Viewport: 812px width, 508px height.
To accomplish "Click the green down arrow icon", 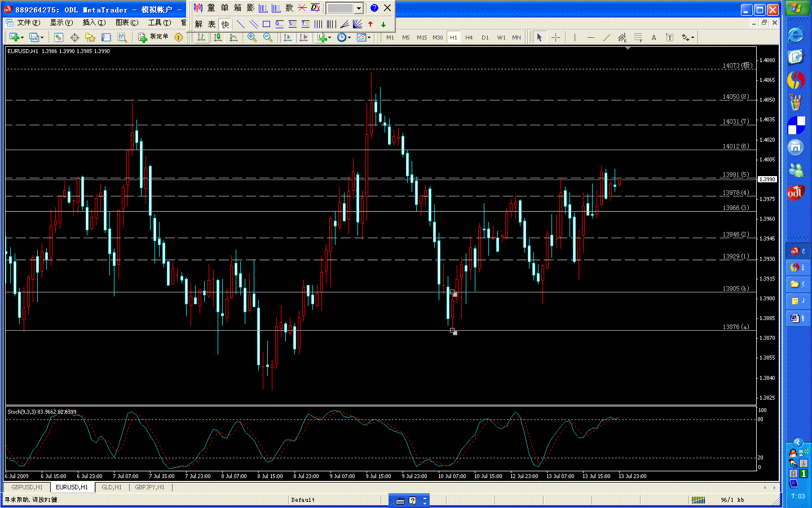I will pyautogui.click(x=383, y=24).
